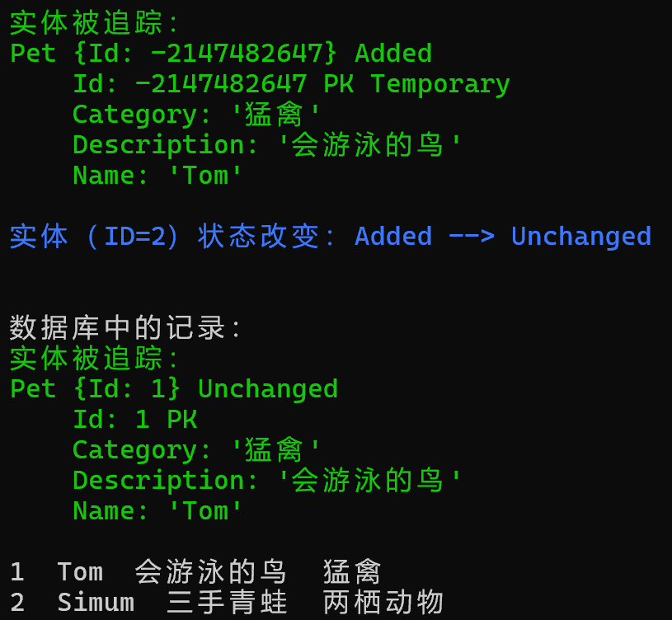Click the 'Pet {Id: 1} Unchanged' line

174,389
